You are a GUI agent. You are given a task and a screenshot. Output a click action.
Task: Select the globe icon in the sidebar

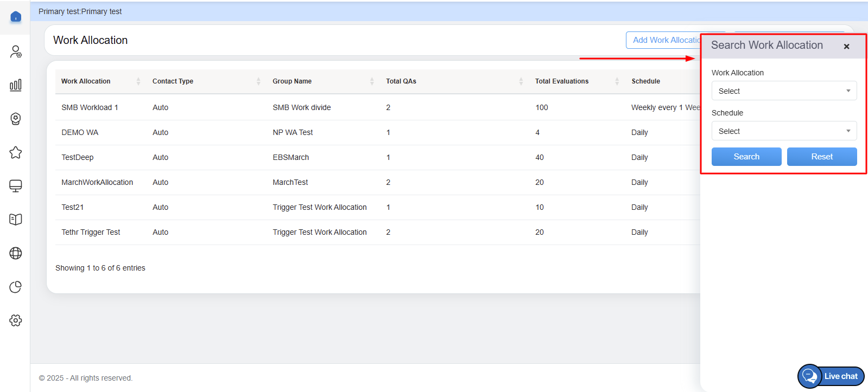click(16, 253)
